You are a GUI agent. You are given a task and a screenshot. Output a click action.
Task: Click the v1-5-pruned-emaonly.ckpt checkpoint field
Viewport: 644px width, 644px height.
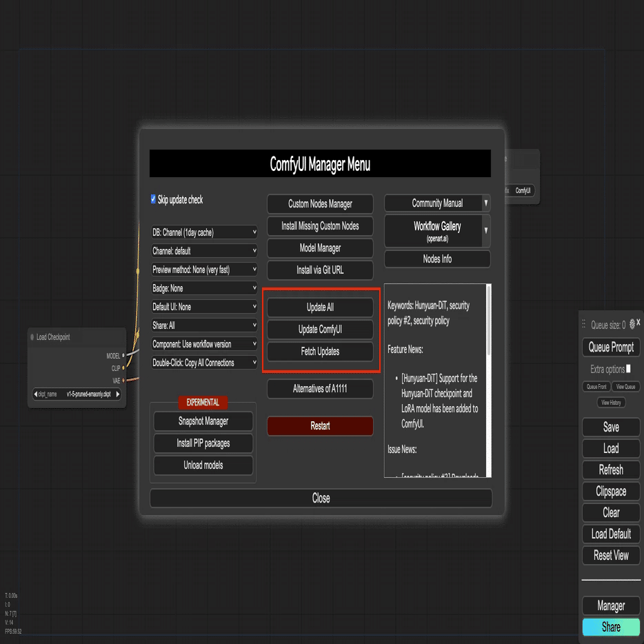click(x=77, y=394)
